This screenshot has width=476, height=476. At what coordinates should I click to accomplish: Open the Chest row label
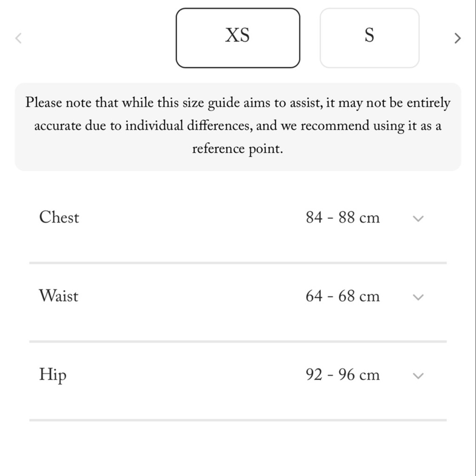click(59, 218)
